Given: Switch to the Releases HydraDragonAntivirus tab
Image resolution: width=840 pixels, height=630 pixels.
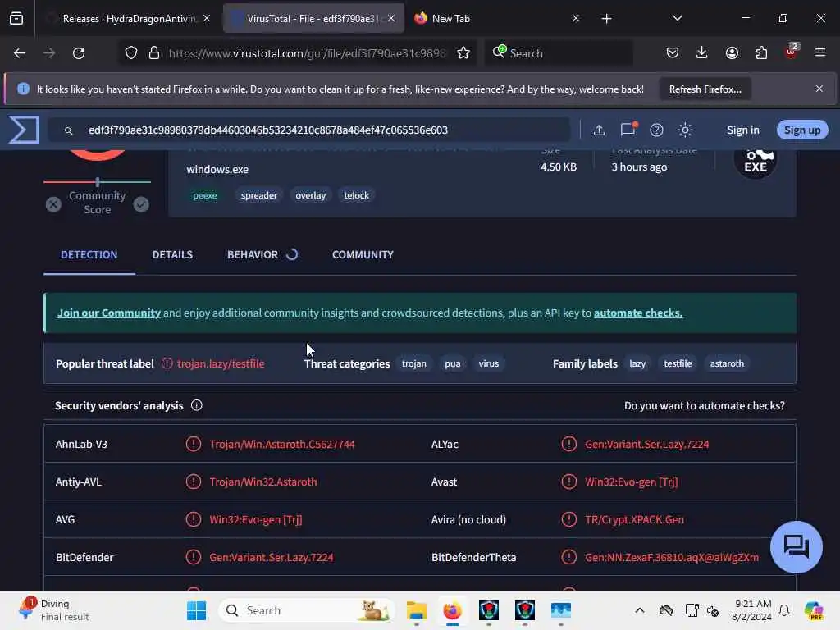Looking at the screenshot, I should pos(129,19).
